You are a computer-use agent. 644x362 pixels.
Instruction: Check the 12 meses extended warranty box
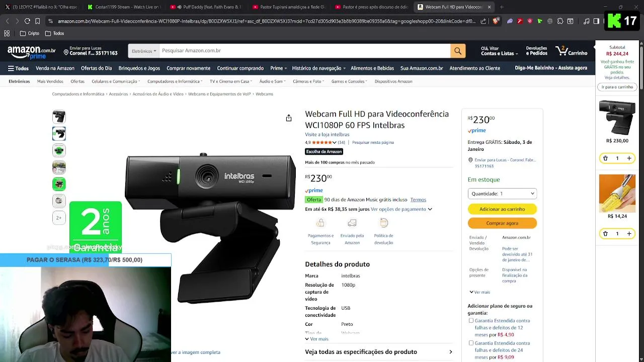tap(471, 320)
